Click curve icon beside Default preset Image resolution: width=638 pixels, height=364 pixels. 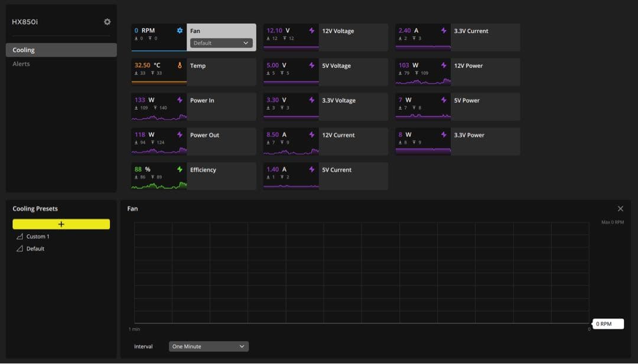[19, 249]
